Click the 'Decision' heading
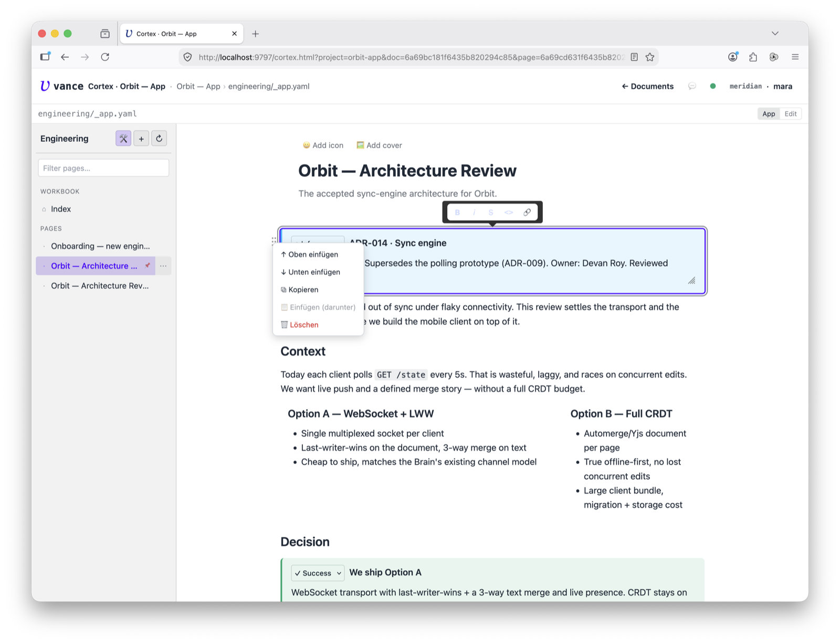 (305, 542)
